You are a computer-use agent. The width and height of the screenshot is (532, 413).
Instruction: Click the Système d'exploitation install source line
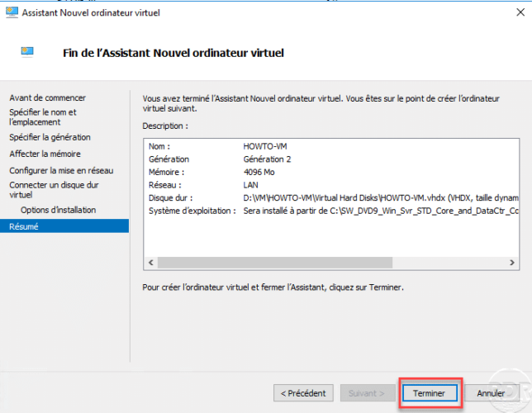381,211
